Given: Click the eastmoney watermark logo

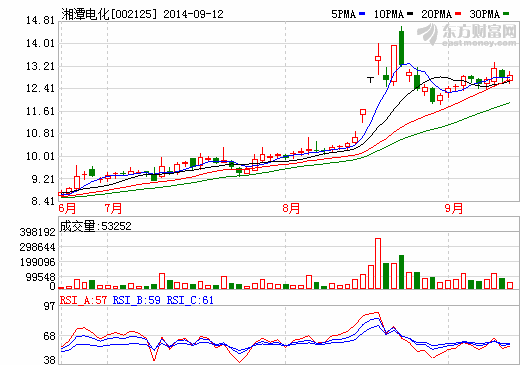Looking at the screenshot, I should click(467, 34).
